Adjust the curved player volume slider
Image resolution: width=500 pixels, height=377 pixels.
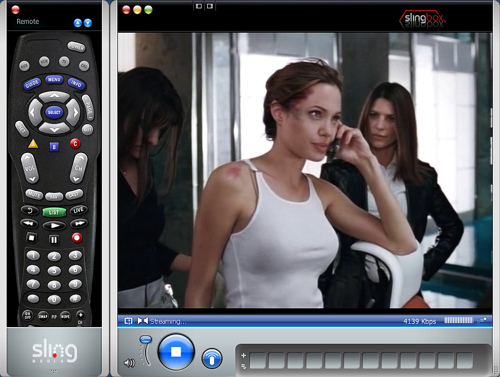pyautogui.click(x=146, y=350)
